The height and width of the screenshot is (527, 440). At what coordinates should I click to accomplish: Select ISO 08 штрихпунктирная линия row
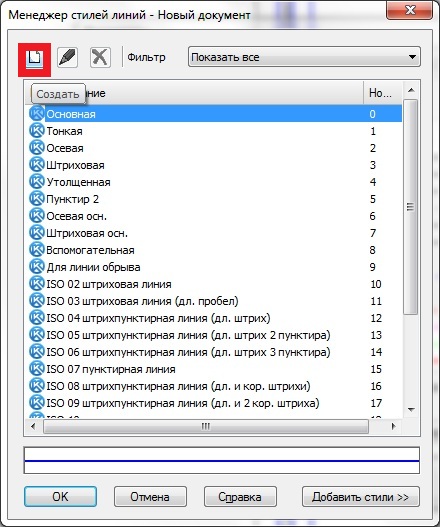tap(215, 386)
